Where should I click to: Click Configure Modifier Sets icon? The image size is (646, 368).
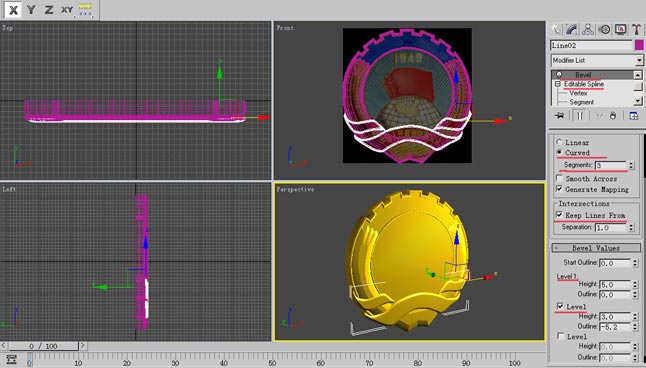(x=634, y=116)
